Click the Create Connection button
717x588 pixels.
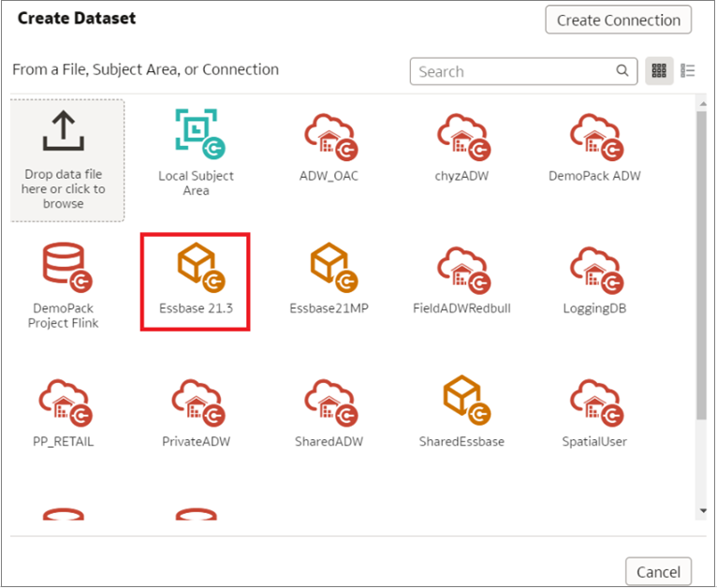point(618,20)
